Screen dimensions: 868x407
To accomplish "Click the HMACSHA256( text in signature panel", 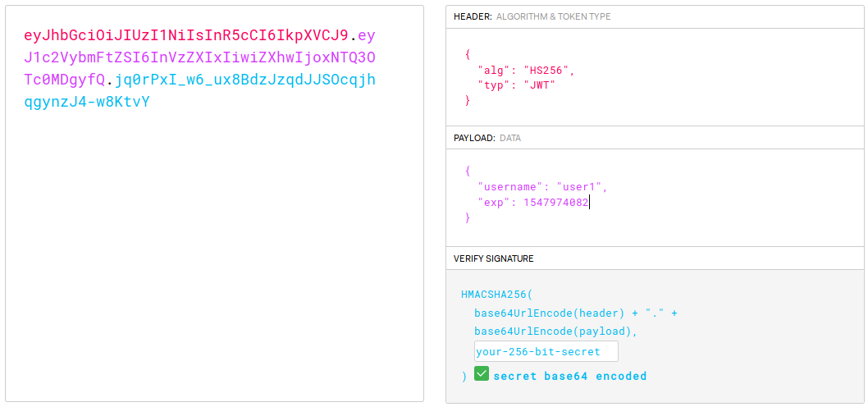I will tap(497, 293).
